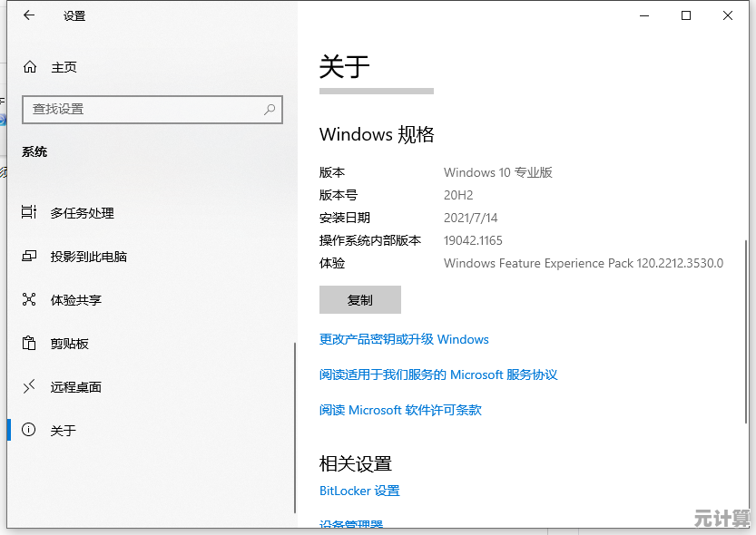Image resolution: width=756 pixels, height=535 pixels.
Task: Click the 远程桌面 remote desktop icon
Action: [x=29, y=387]
